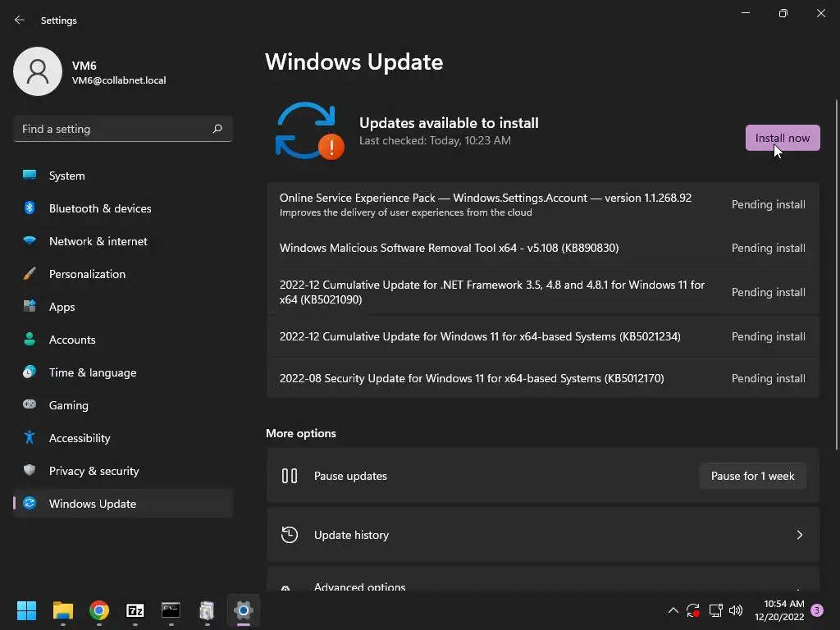Click the search magnifier in Find a setting

[217, 129]
